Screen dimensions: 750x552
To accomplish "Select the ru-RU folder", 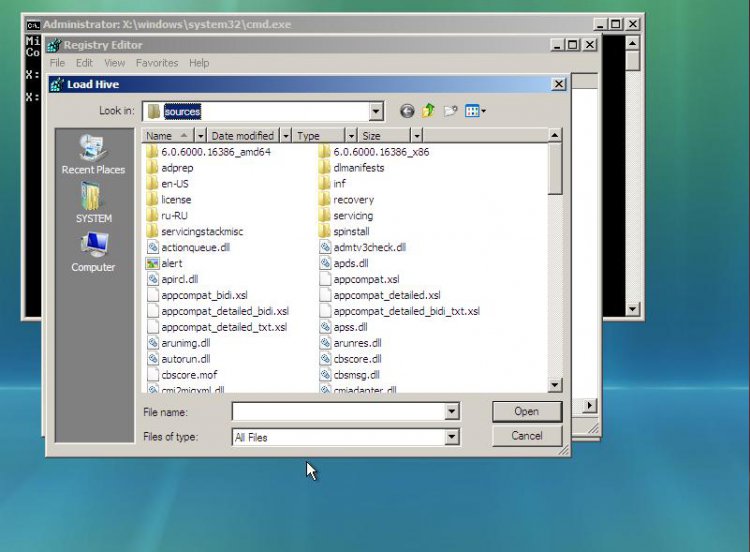I will click(167, 216).
